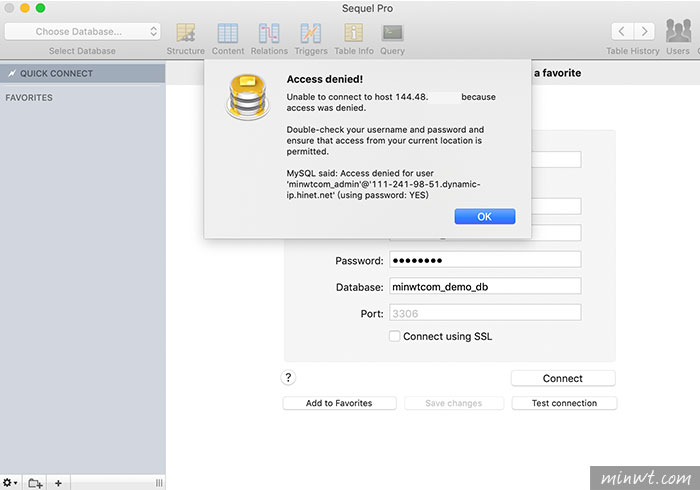Go back in Table History

pos(622,31)
